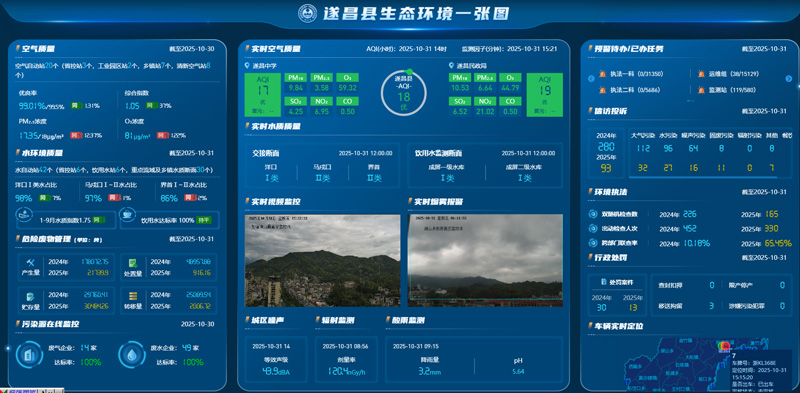Open the 运维组 (38/15129) task entry

pyautogui.click(x=729, y=74)
